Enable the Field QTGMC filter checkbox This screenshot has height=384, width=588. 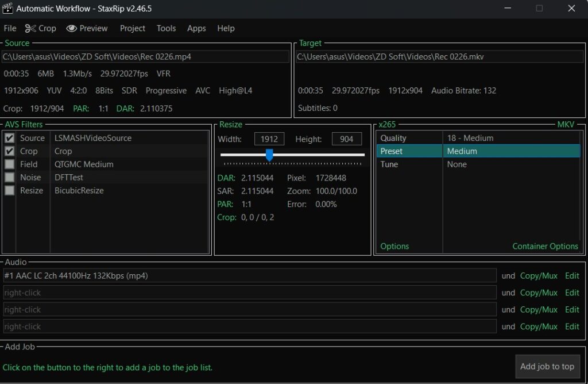[10, 164]
